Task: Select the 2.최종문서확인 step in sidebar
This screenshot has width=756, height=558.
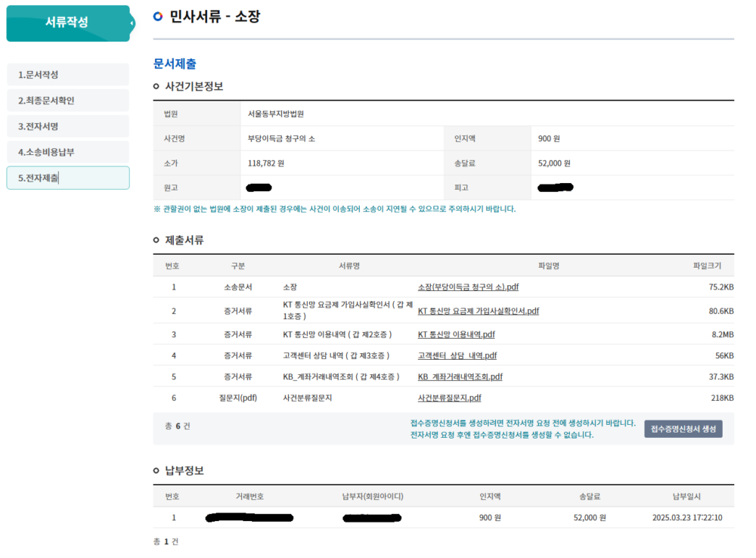Action: pos(68,100)
